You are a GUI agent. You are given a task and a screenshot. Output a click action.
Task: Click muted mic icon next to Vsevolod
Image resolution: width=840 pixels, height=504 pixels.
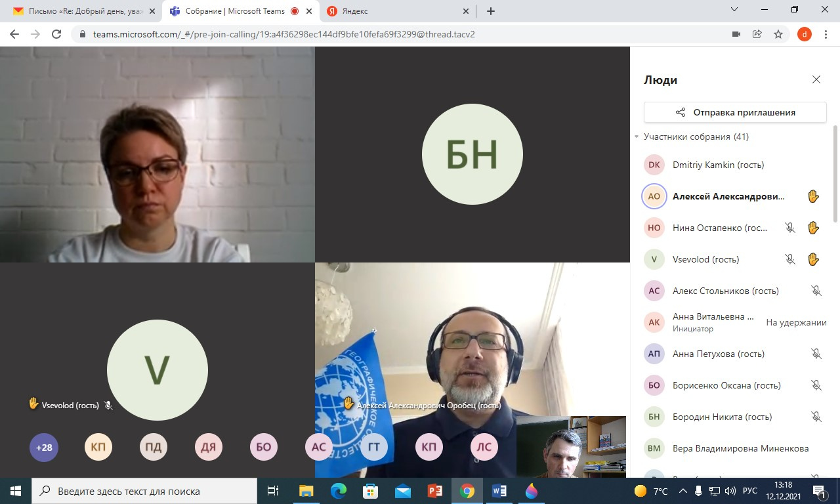(790, 259)
